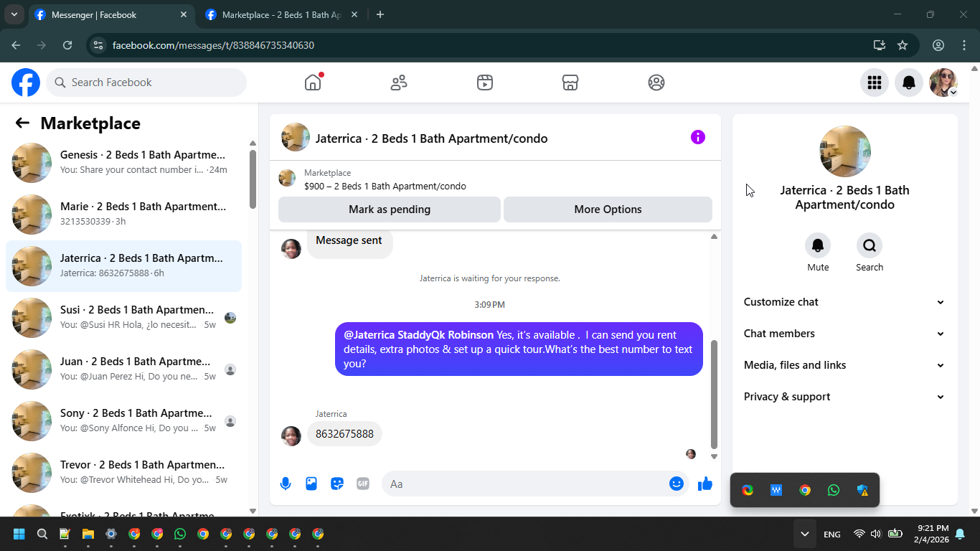Search in conversation with the magnifier icon

click(870, 245)
